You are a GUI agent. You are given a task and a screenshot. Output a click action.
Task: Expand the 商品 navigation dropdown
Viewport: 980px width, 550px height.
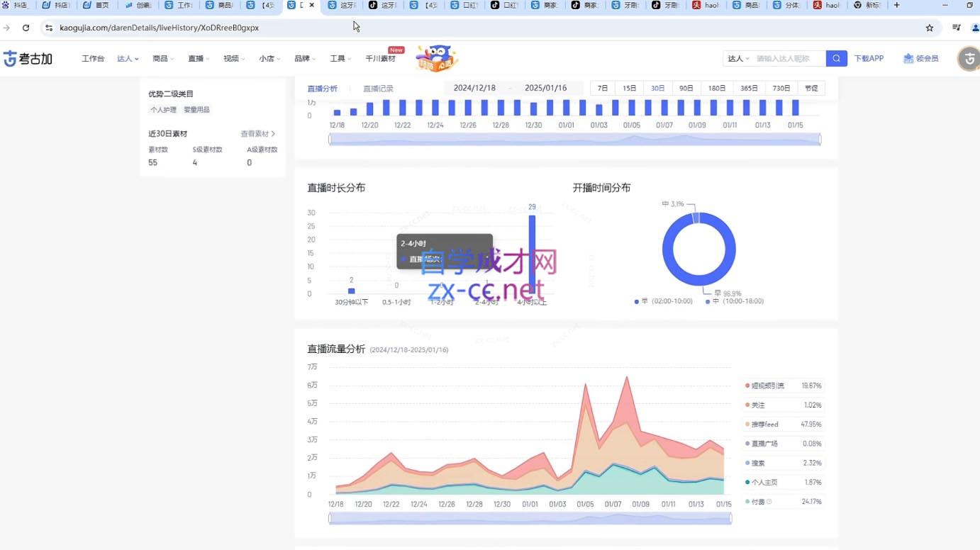162,58
